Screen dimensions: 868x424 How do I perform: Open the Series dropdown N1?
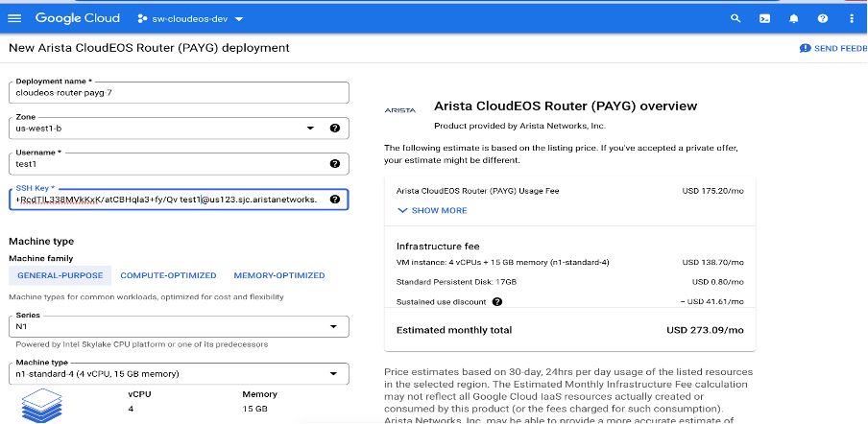click(x=179, y=327)
